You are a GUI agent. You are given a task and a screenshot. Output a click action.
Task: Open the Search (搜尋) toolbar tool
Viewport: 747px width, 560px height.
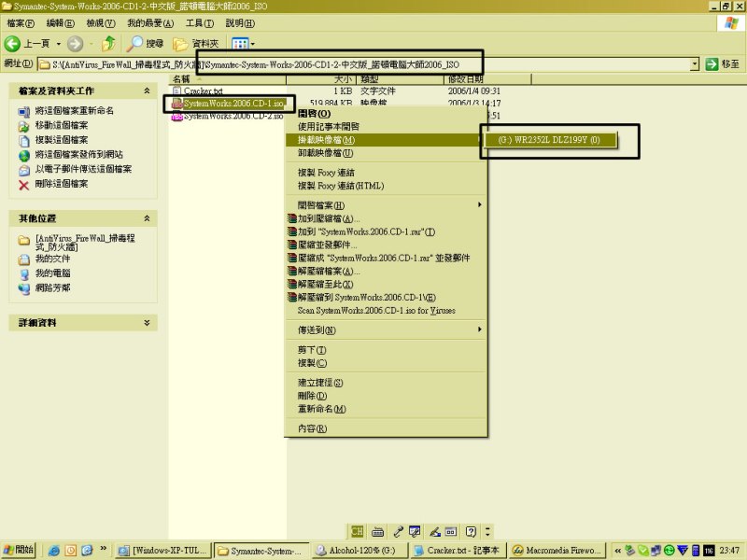(x=146, y=43)
